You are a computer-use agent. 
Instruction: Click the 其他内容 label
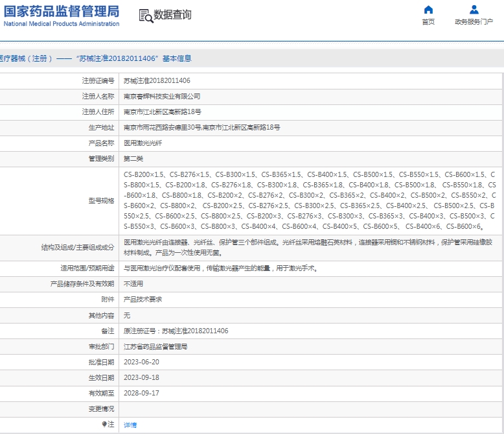101,315
